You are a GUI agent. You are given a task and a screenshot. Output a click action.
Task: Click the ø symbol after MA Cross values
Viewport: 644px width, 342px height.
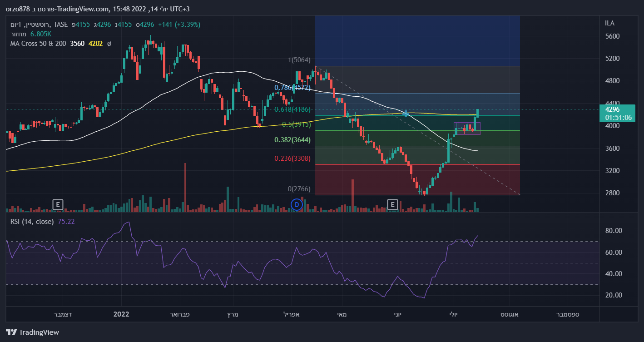coord(109,44)
